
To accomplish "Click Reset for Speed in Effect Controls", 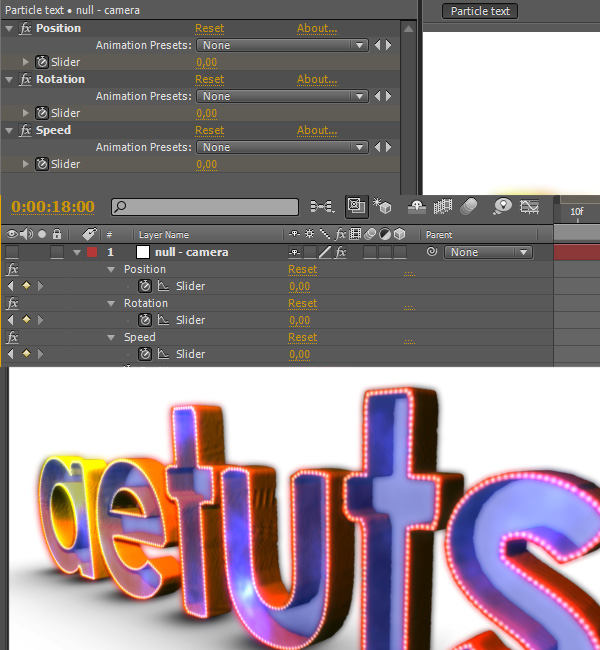I will click(x=209, y=130).
